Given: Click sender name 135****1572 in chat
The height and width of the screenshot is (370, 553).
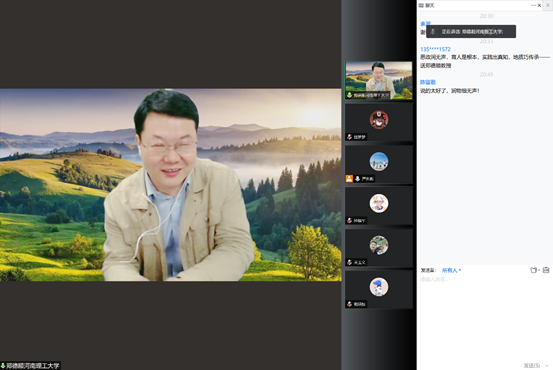Looking at the screenshot, I should click(x=435, y=49).
